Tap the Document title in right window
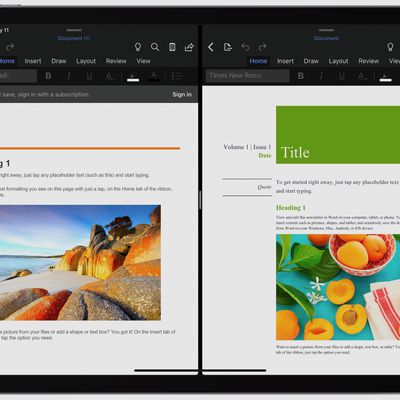This screenshot has width=400, height=400. (326, 38)
